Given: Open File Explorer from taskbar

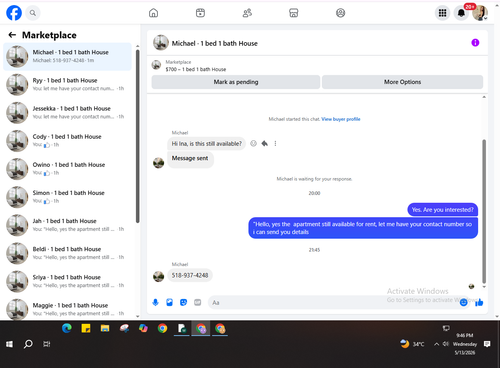Looking at the screenshot, I should click(x=105, y=329).
